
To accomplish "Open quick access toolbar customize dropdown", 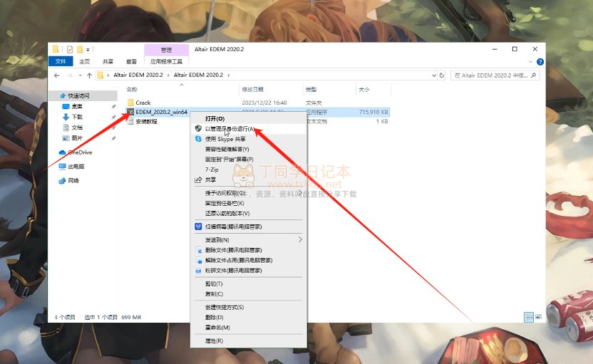I will click(x=88, y=50).
